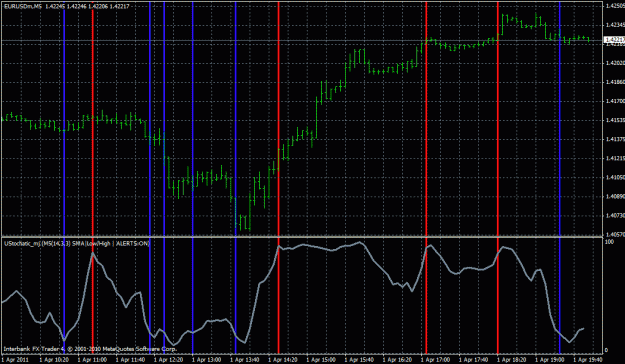Select the UStochatic_mj indicator label
Image resolution: width=625 pixels, height=364 pixels.
tap(76, 243)
